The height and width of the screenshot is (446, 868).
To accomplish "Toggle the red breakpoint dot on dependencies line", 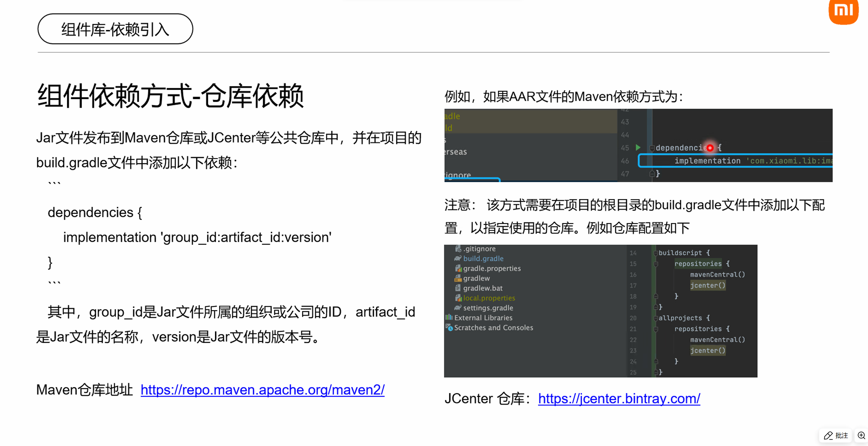I will point(710,148).
